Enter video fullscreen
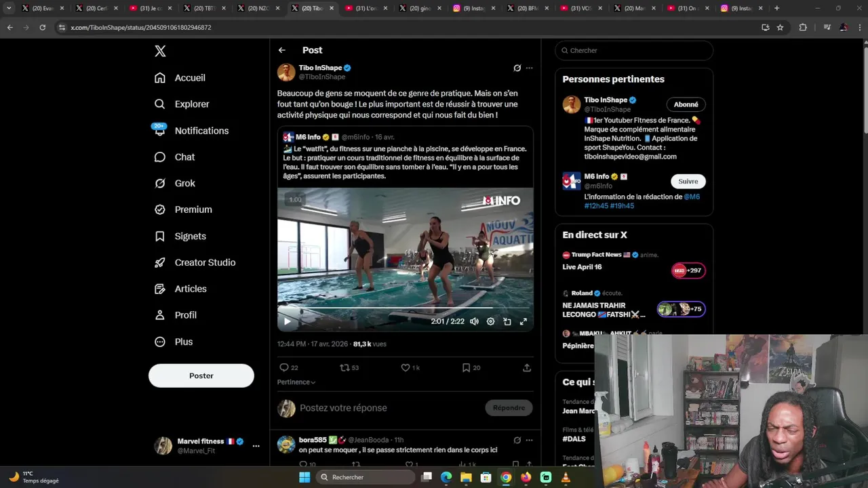Image resolution: width=868 pixels, height=488 pixels. [x=524, y=322]
